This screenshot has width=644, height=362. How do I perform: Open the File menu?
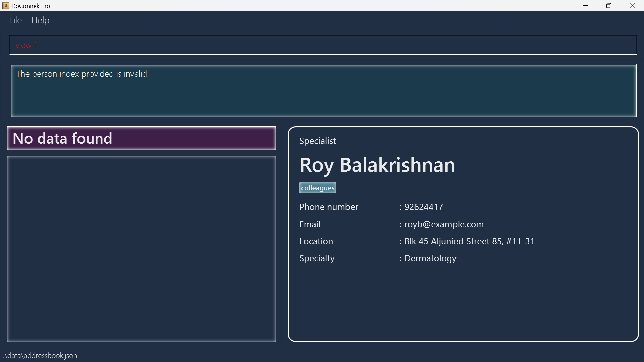click(15, 20)
